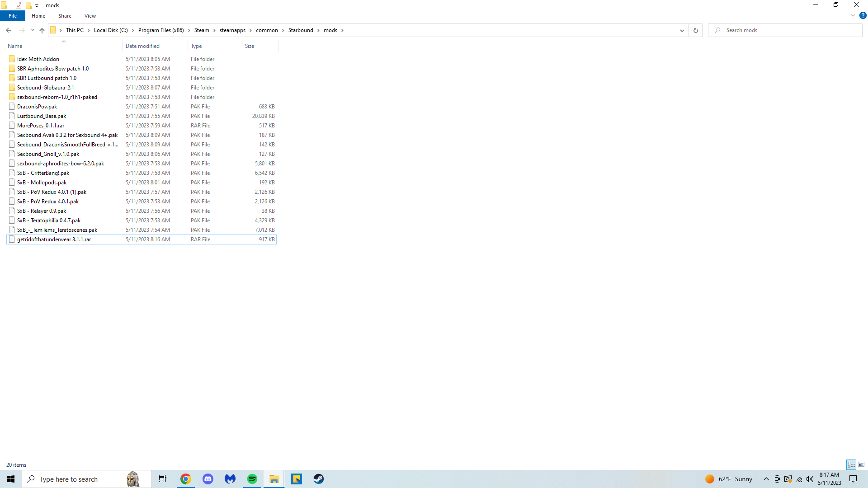Switch to the Home ribbon tab
The width and height of the screenshot is (868, 488).
click(38, 16)
